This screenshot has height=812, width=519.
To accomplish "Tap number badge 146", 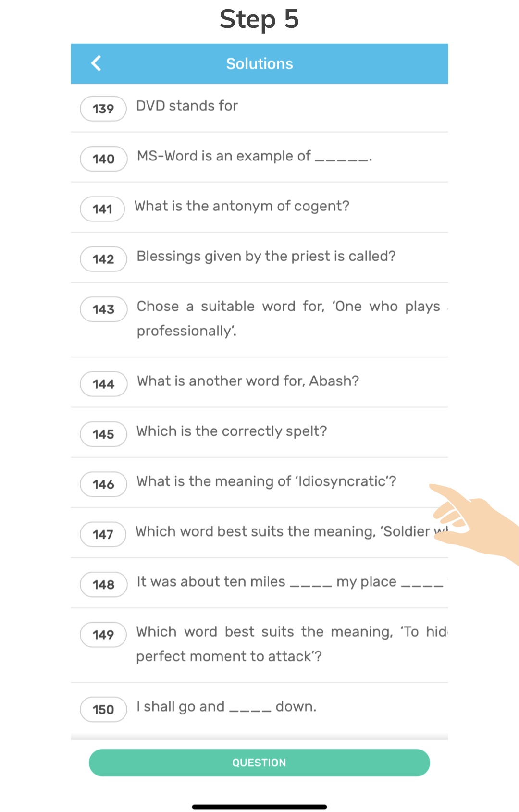I will (103, 484).
